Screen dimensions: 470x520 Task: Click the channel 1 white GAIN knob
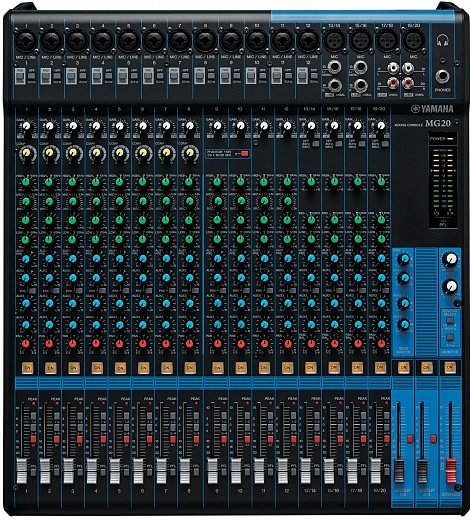coord(26,126)
